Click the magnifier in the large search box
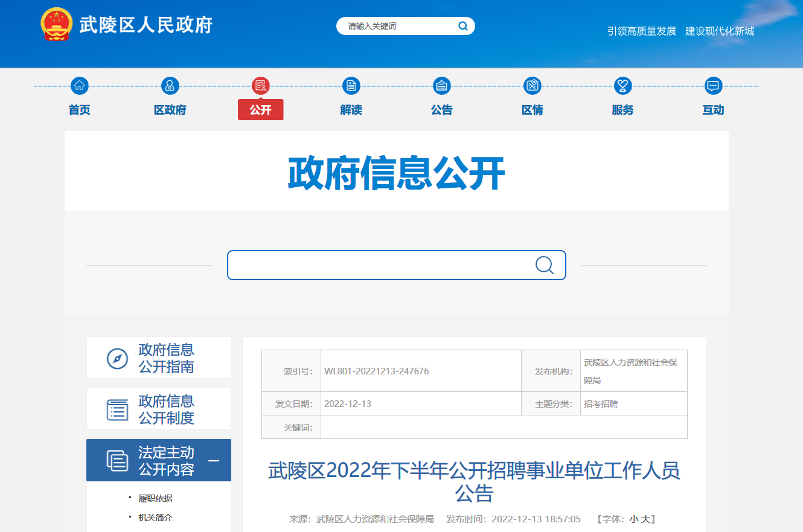This screenshot has width=803, height=532. 544,265
